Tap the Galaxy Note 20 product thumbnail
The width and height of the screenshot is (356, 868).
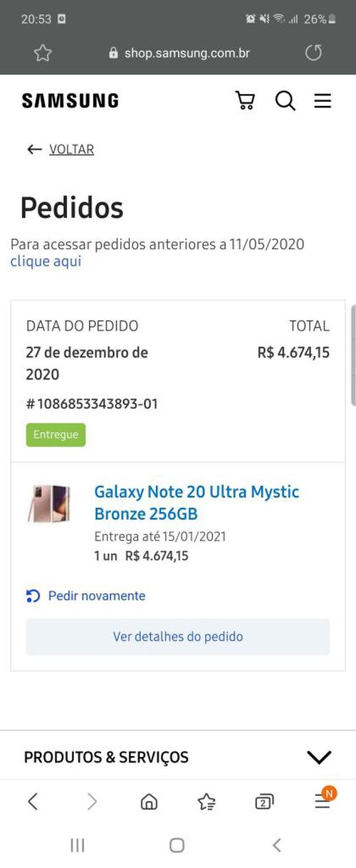click(x=49, y=504)
